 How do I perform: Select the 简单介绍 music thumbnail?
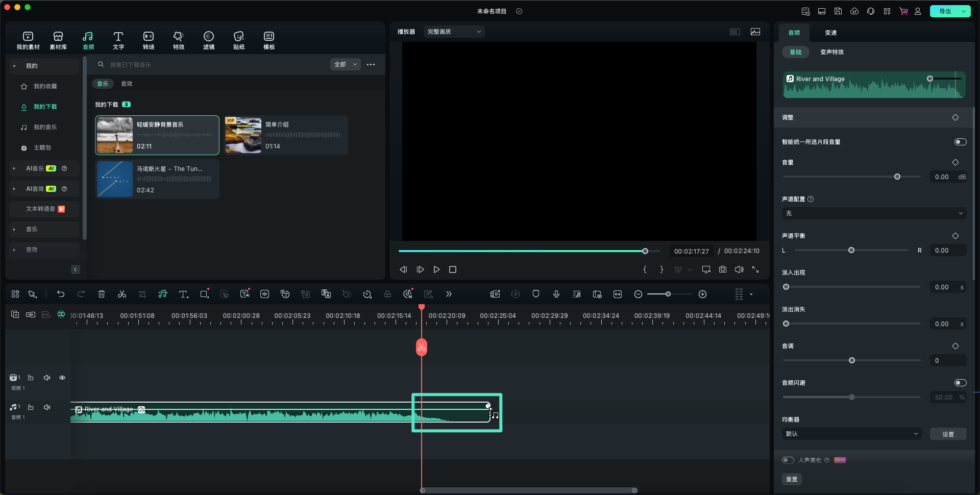(x=243, y=135)
